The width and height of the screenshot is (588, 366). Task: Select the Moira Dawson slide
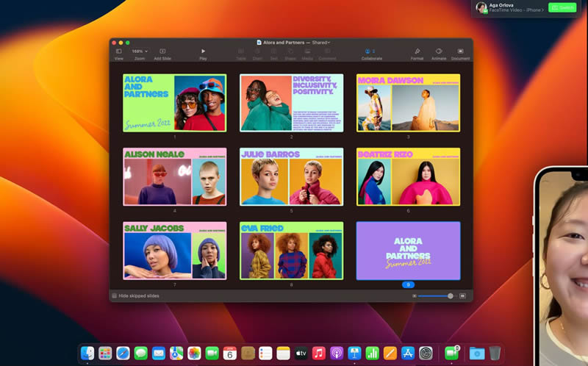click(408, 103)
